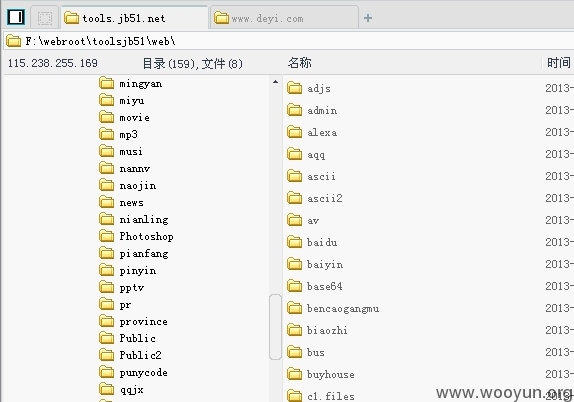The image size is (574, 402).
Task: Select the musi folder in the tree
Action: click(x=121, y=151)
